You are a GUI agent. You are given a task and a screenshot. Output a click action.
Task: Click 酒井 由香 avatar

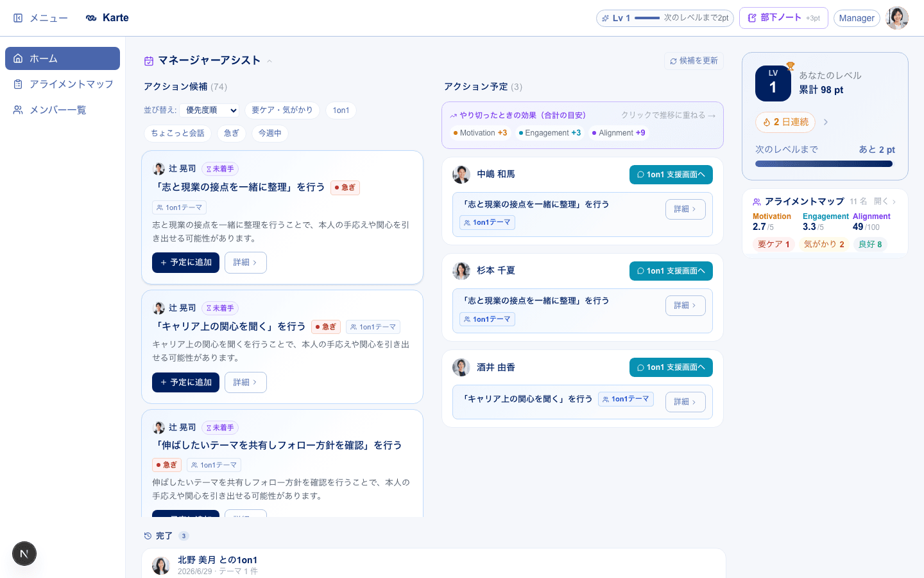coord(461,367)
